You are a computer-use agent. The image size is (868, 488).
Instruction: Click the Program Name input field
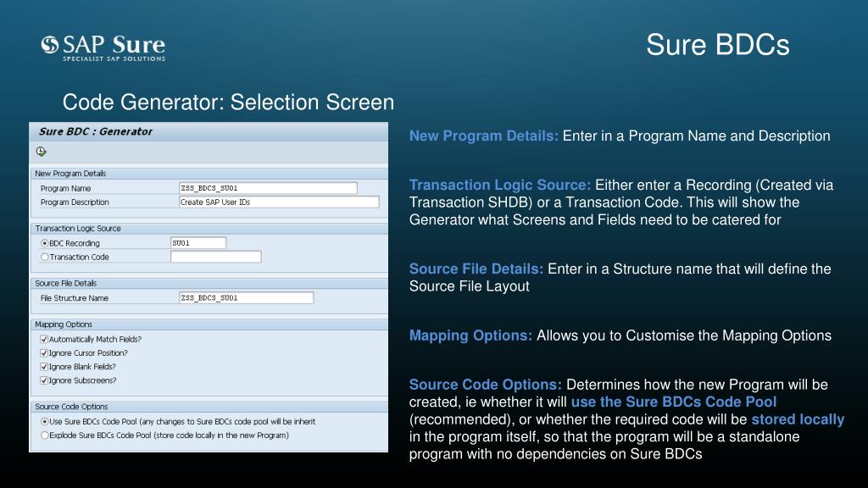click(268, 188)
